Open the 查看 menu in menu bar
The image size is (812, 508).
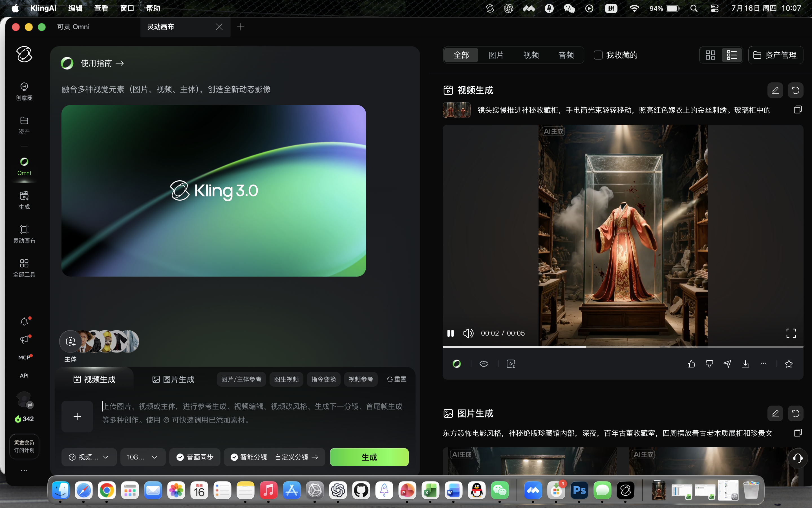101,8
